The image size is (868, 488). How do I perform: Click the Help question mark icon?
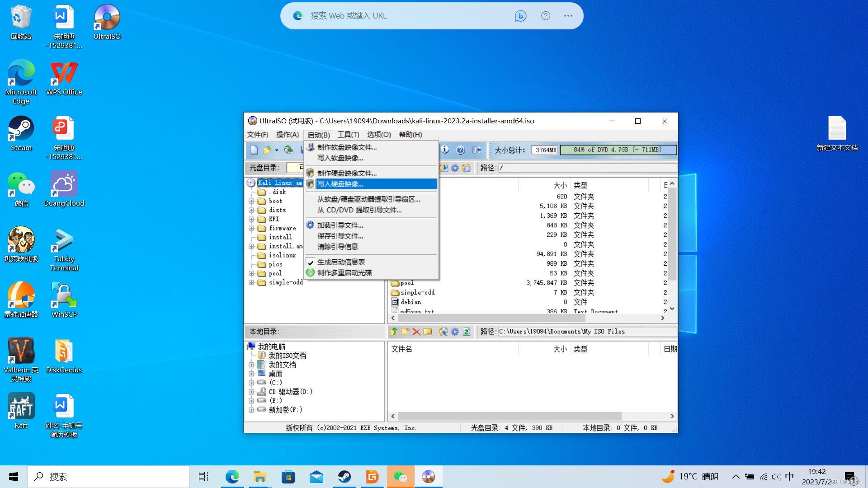click(x=460, y=150)
